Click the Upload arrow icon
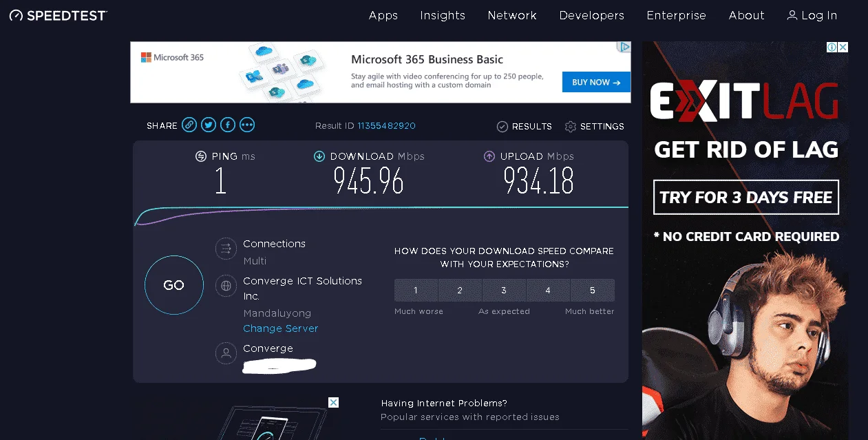This screenshot has width=868, height=440. pyautogui.click(x=489, y=156)
